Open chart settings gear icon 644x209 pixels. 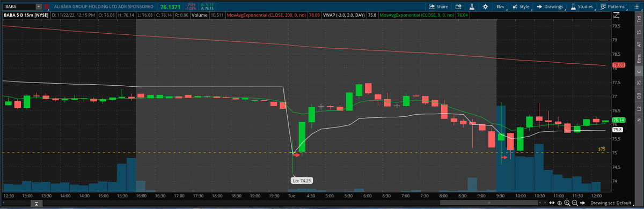485,7
